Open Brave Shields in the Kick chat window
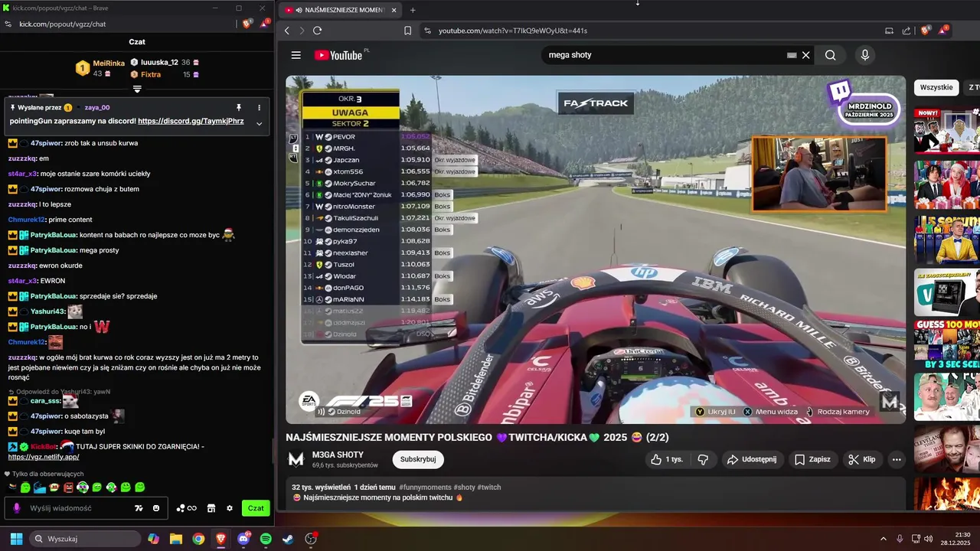 point(247,24)
